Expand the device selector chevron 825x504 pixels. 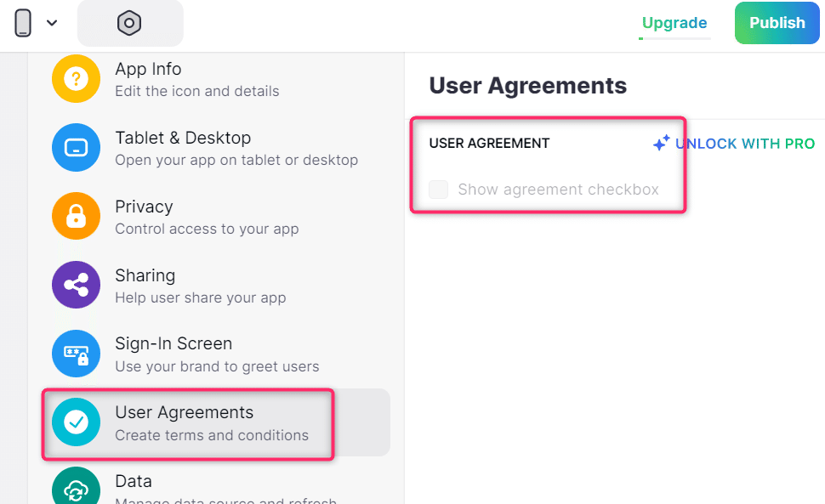pos(52,23)
